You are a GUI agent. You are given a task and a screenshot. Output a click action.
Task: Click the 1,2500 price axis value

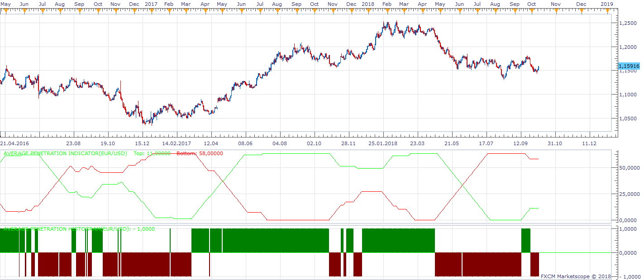click(x=628, y=23)
